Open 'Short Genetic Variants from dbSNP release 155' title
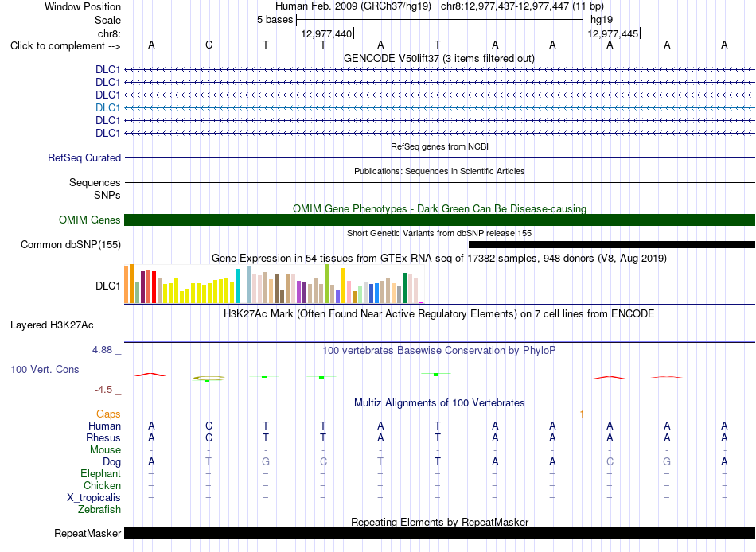756x552 pixels. 439,233
